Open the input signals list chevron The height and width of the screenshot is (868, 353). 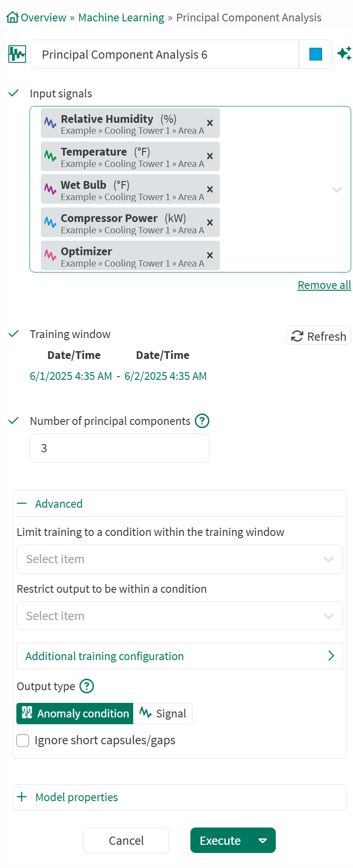point(337,189)
